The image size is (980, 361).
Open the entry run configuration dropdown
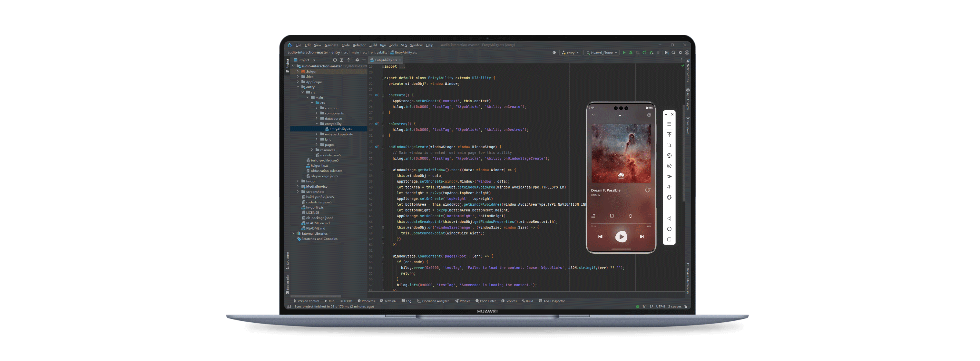click(x=570, y=53)
